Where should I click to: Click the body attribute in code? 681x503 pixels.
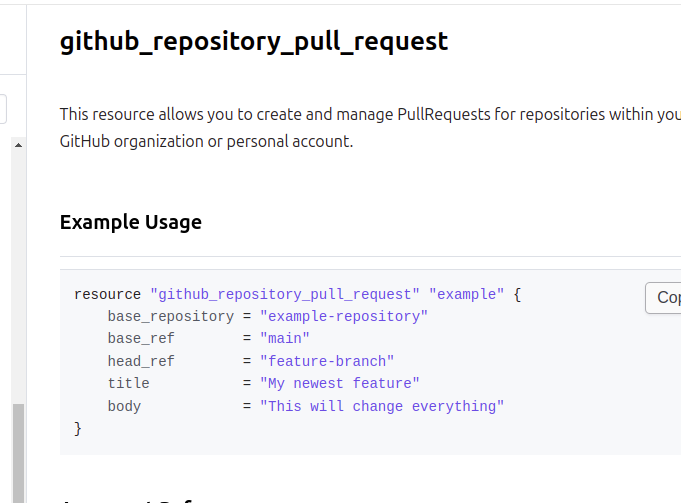[x=124, y=406]
